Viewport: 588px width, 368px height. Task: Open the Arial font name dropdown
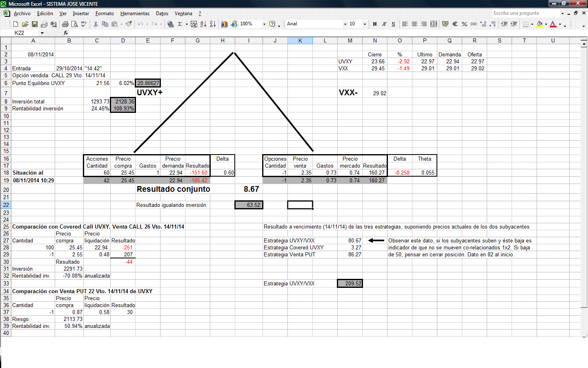coord(345,24)
